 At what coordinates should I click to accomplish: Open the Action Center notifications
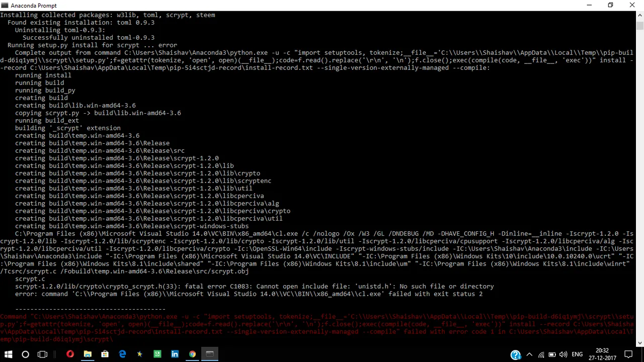coord(628,354)
